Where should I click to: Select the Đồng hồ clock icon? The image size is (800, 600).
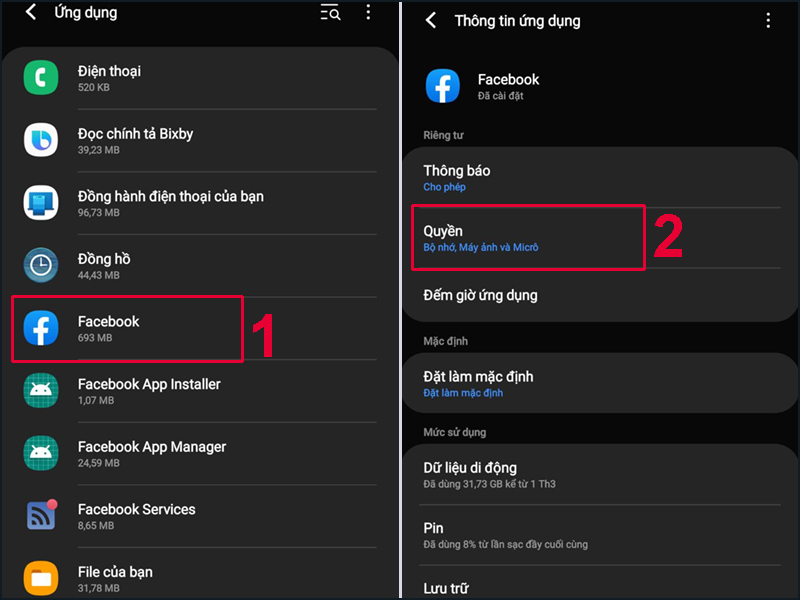tap(41, 266)
